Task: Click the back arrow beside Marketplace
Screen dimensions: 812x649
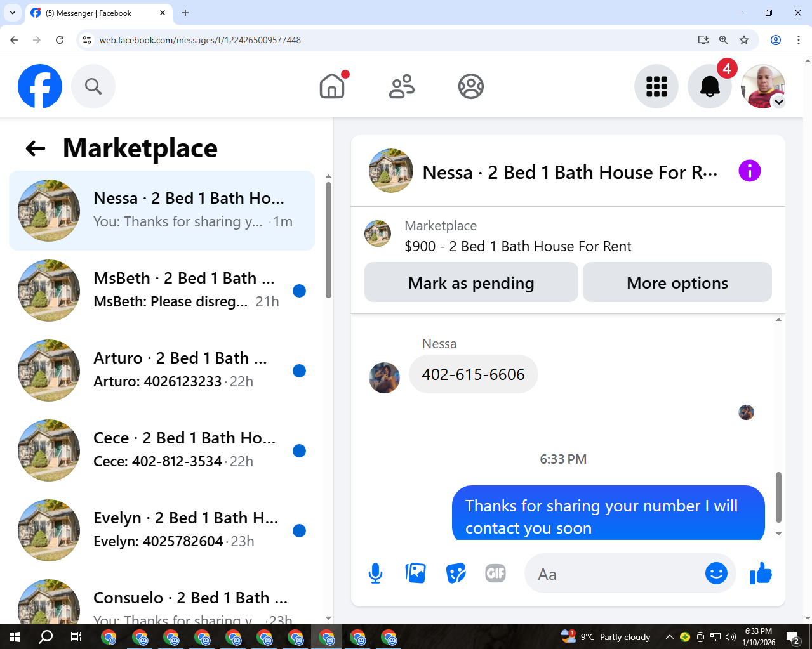Action: point(36,148)
